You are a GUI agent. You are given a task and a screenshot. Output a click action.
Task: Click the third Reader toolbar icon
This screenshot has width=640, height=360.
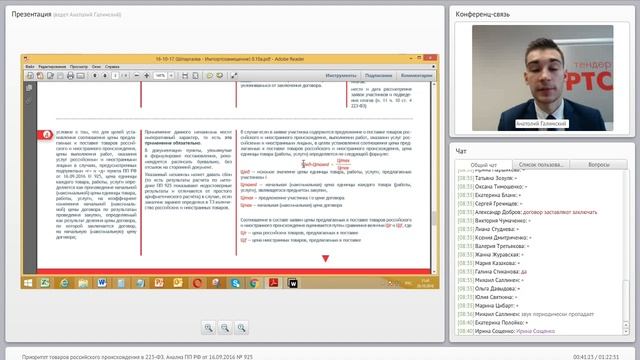50,76
